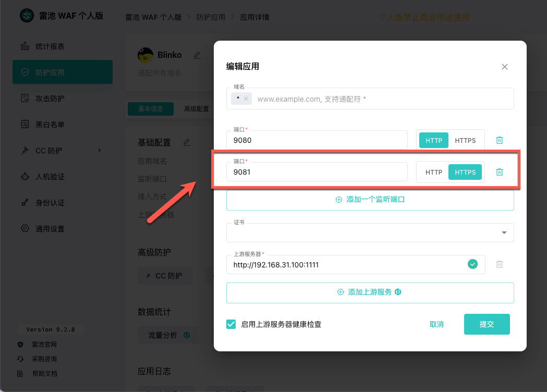
Task: Click the 取消 button
Action: click(436, 324)
